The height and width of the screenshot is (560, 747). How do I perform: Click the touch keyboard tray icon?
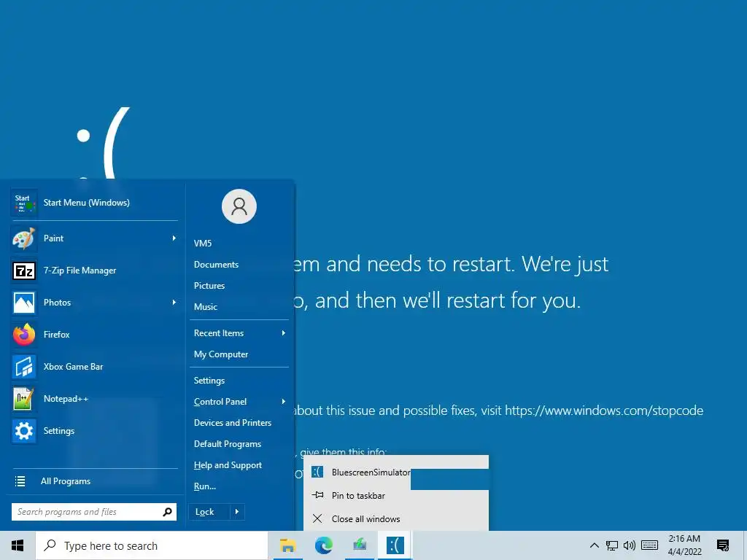pyautogui.click(x=650, y=545)
